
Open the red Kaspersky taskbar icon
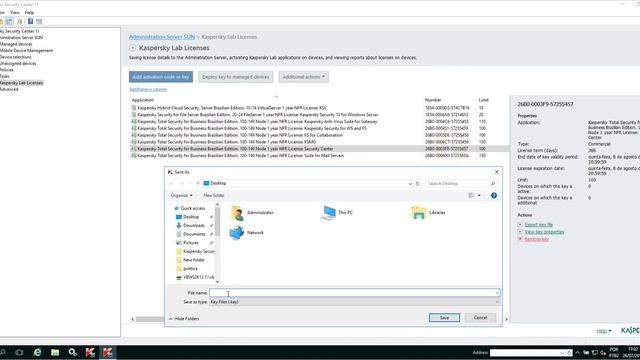90,352
